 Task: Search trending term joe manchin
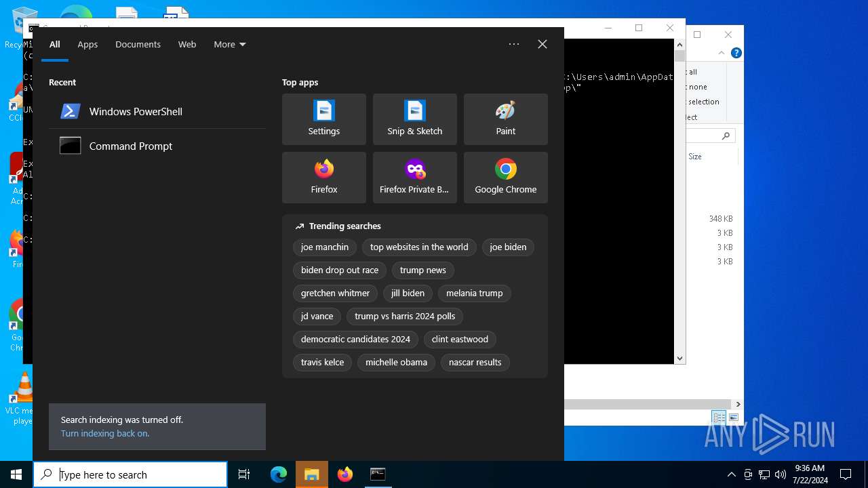click(325, 247)
